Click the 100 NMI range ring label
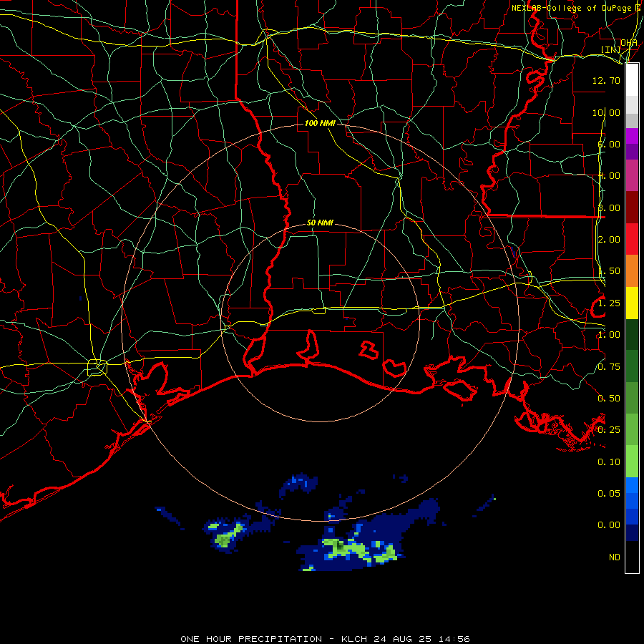Image resolution: width=644 pixels, height=644 pixels. point(320,123)
